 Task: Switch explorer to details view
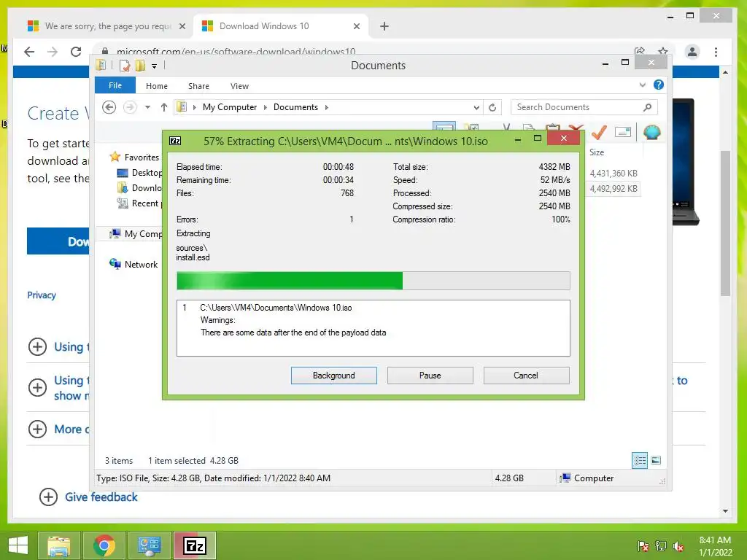(639, 460)
